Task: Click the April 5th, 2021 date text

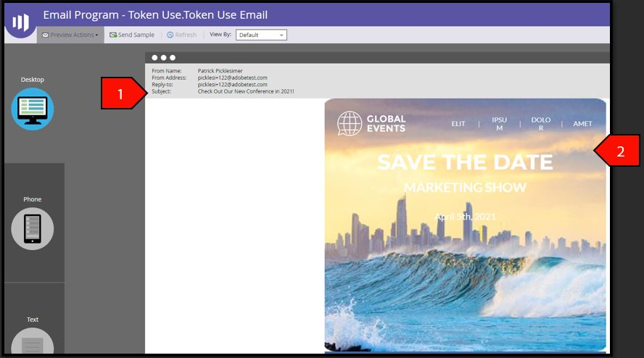Action: (466, 217)
